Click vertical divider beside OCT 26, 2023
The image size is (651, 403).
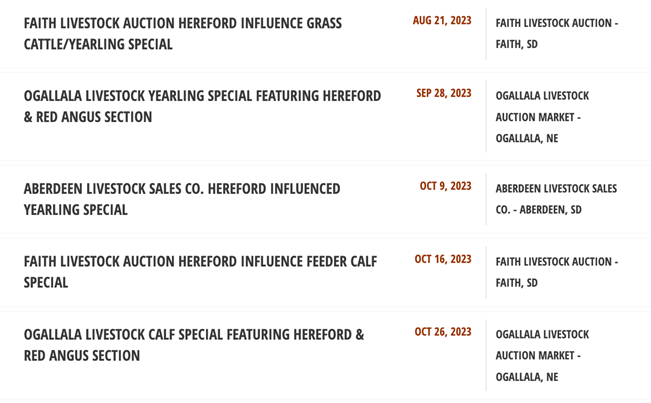486,355
